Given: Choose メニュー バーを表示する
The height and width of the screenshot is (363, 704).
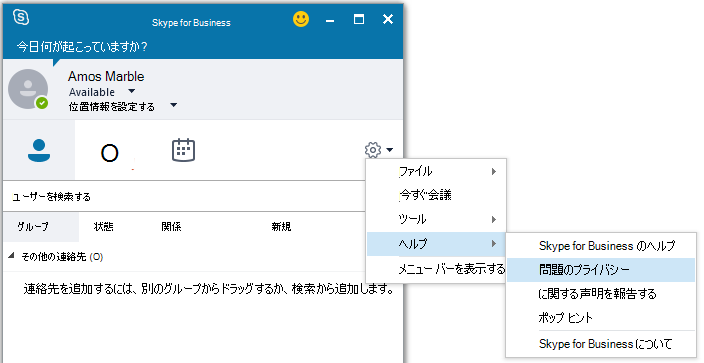Looking at the screenshot, I should point(436,269).
